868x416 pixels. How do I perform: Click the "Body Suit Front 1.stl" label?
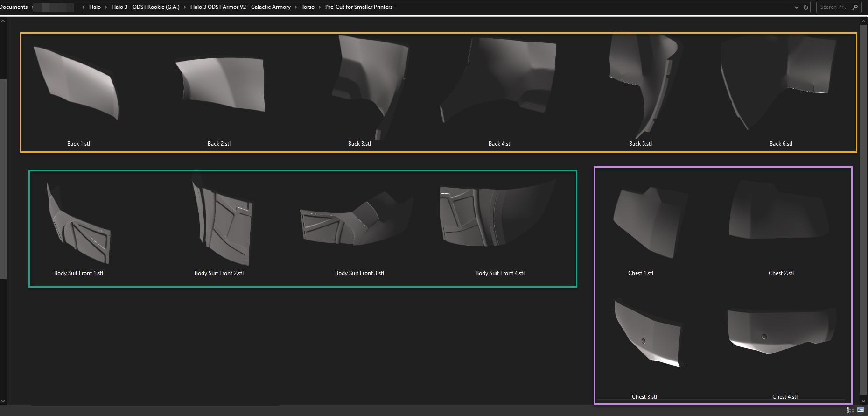click(x=78, y=273)
